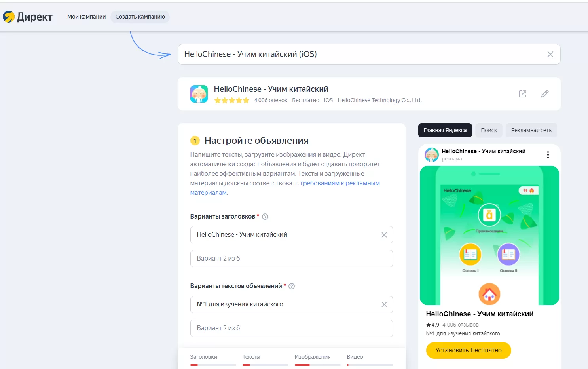Click the 4.9 star rating in preview

click(432, 325)
